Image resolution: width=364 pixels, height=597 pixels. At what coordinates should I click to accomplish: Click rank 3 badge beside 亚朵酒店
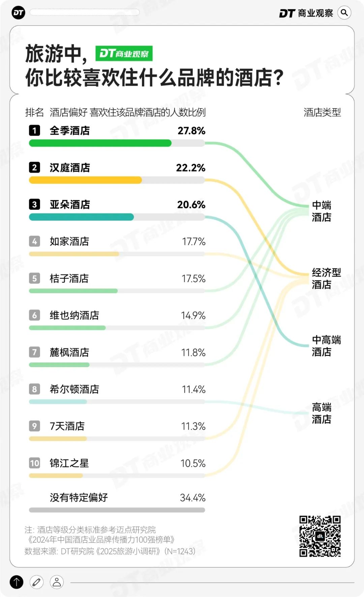[34, 204]
